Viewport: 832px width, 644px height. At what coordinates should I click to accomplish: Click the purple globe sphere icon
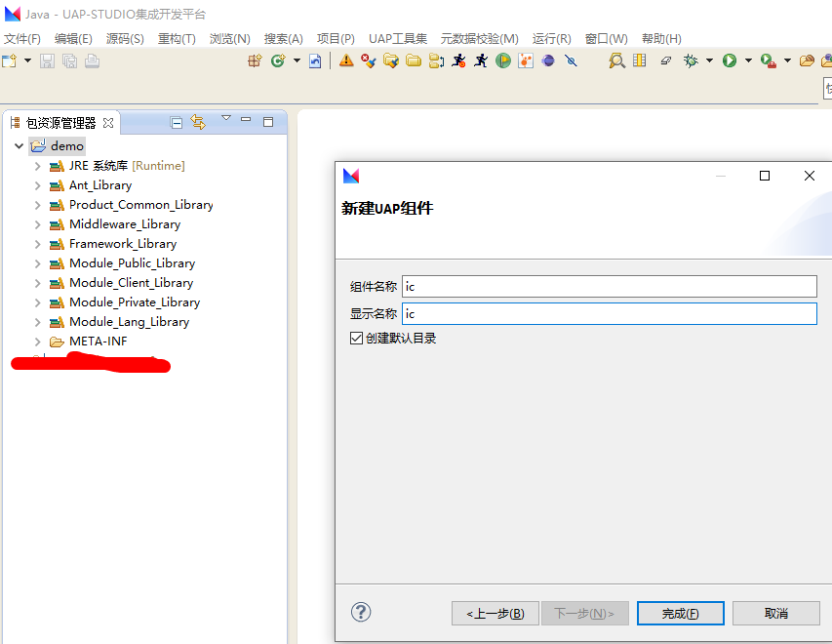pos(548,60)
